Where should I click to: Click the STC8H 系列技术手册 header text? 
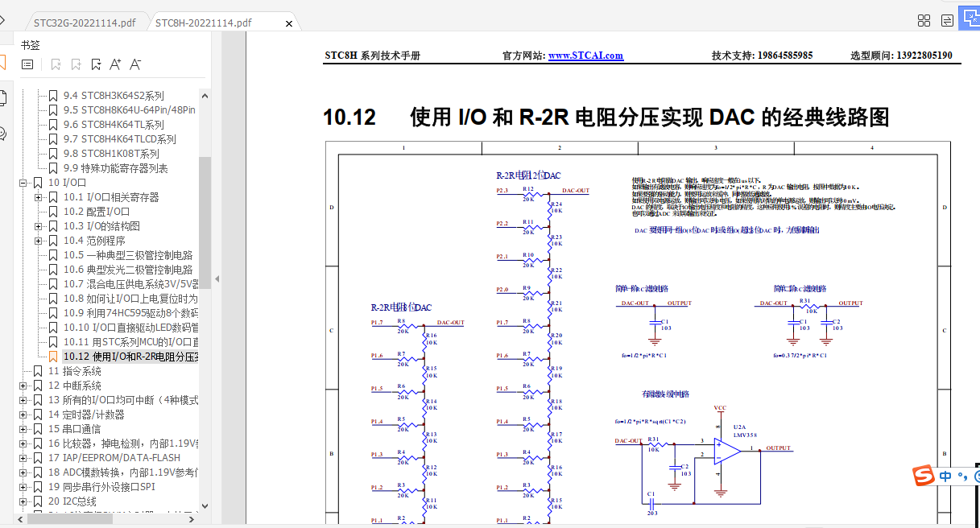(372, 56)
